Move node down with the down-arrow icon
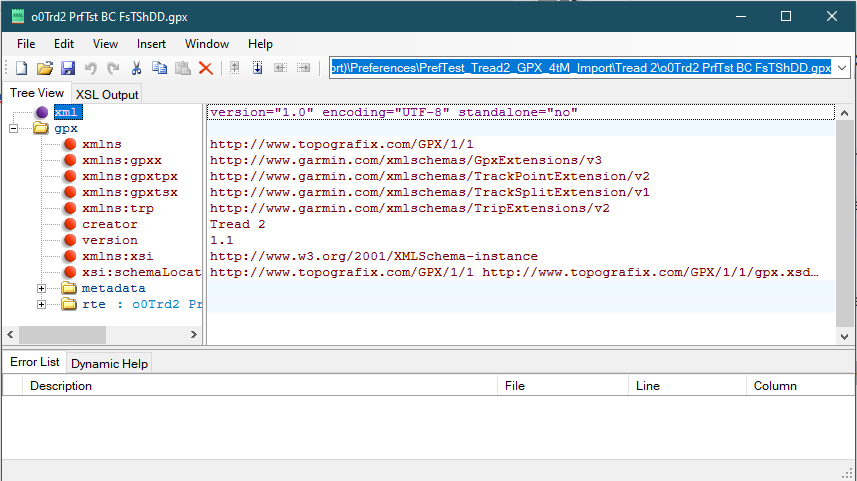Screen dimensions: 857x481 click(257, 68)
